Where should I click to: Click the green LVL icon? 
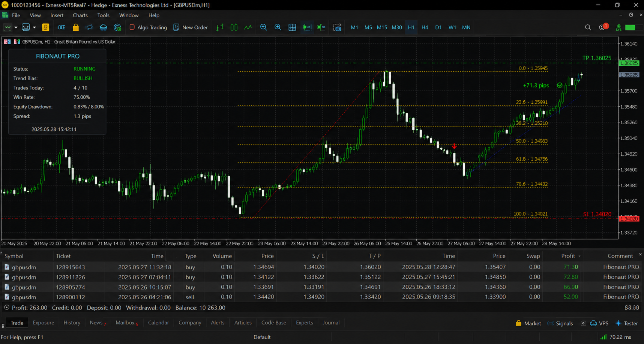pyautogui.click(x=618, y=27)
